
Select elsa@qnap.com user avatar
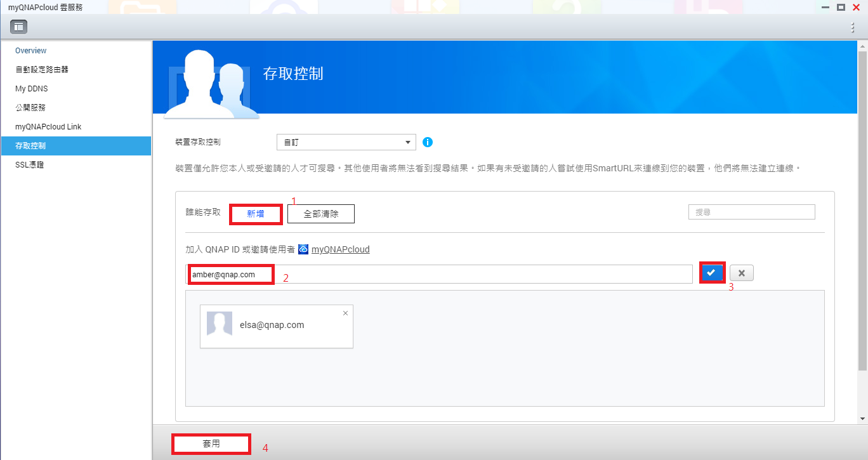[x=220, y=324]
